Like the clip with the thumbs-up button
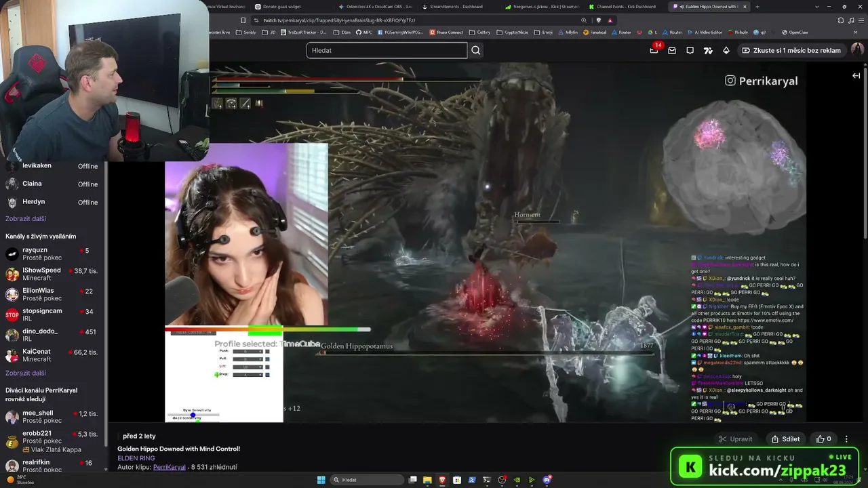The image size is (868, 488). pos(825,439)
